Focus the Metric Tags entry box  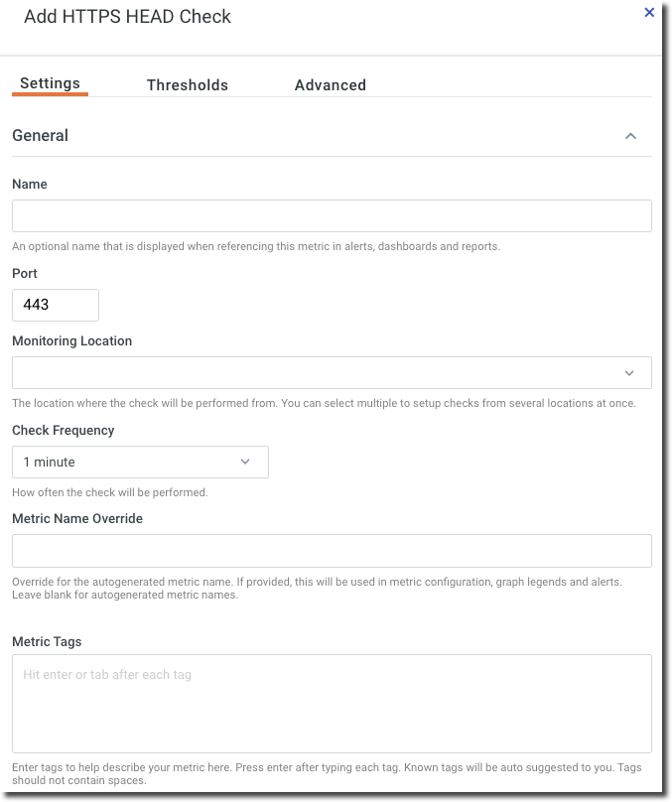[x=332, y=703]
